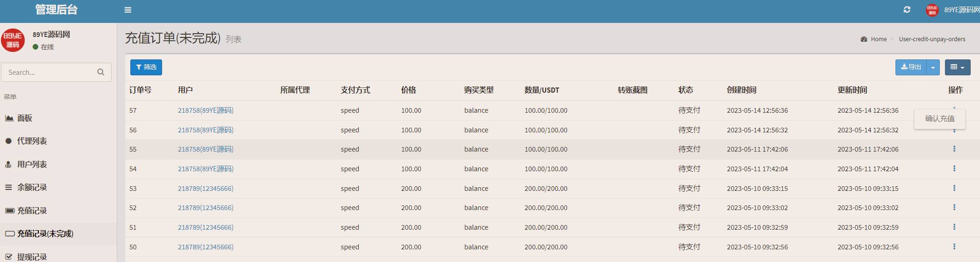The image size is (980, 262).
Task: Open 充值记录 in the sidebar menu
Action: point(32,211)
